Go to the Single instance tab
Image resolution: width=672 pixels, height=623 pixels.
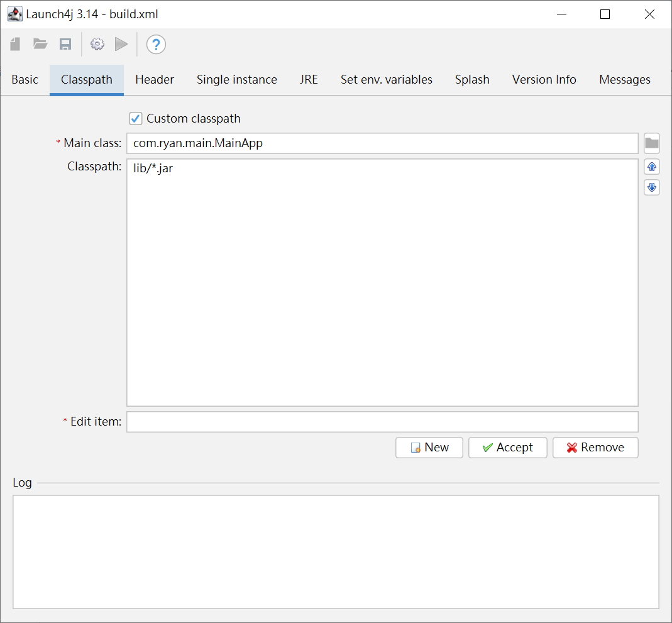(x=237, y=80)
